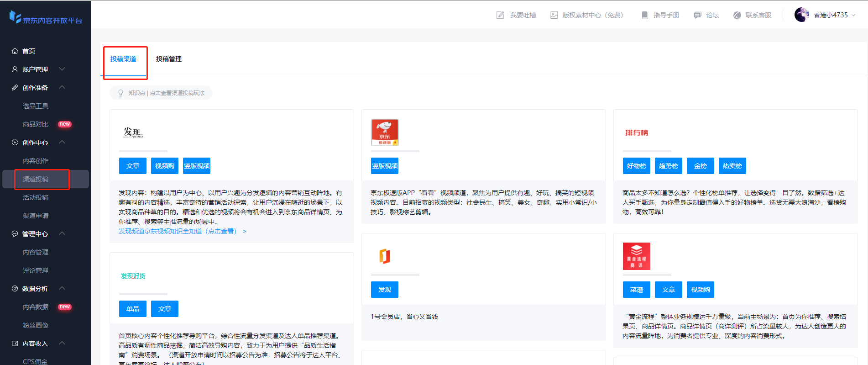Screen dimensions: 868x365
Task: Open the 指导手册 link text
Action: click(666, 15)
